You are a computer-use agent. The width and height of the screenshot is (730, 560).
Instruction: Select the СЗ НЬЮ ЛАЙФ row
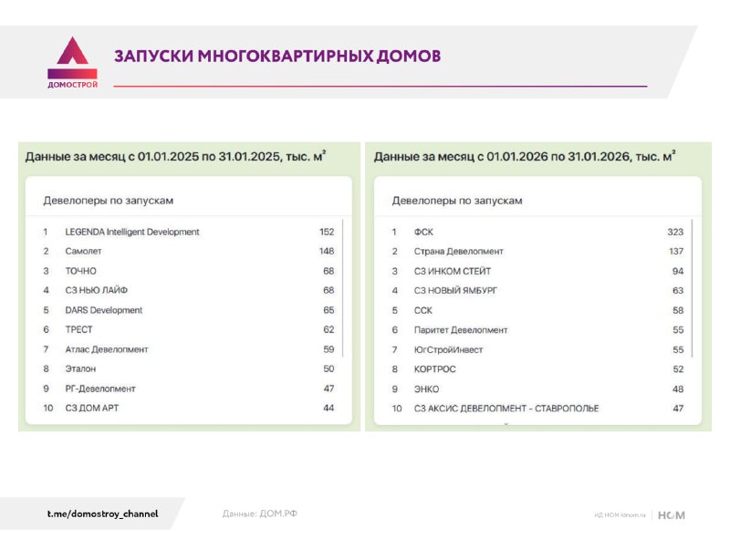click(189, 290)
